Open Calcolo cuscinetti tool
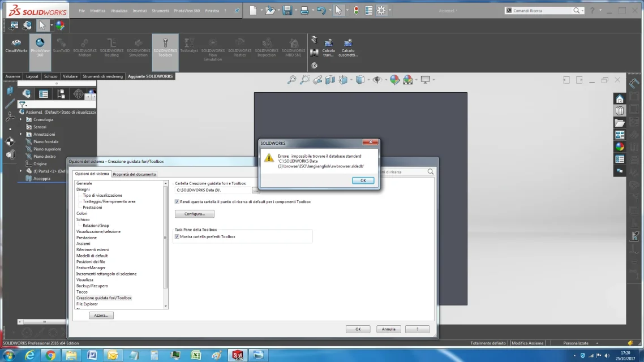 pyautogui.click(x=348, y=48)
